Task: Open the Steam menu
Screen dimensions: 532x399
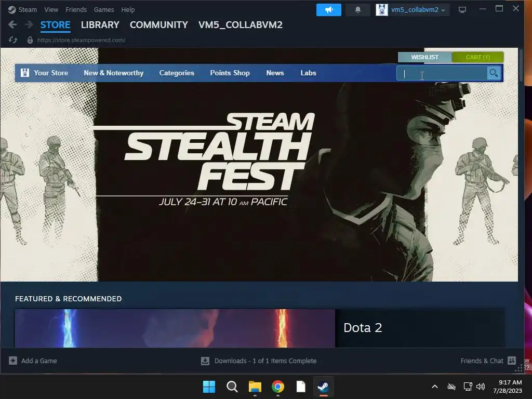Action: tap(28, 10)
